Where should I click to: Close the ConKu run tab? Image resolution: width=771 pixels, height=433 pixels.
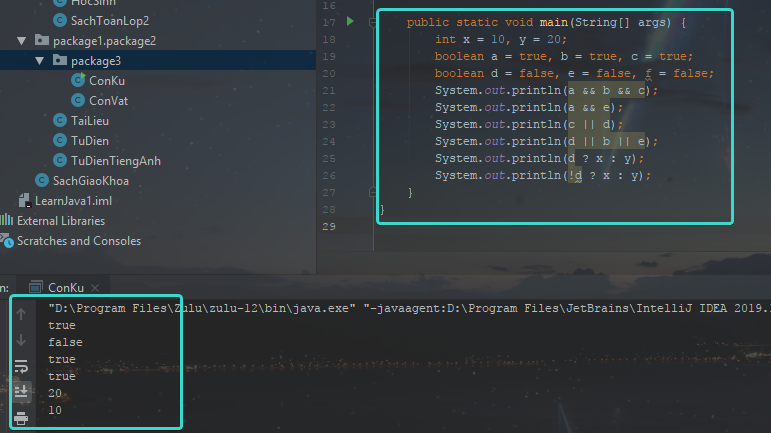tap(95, 288)
